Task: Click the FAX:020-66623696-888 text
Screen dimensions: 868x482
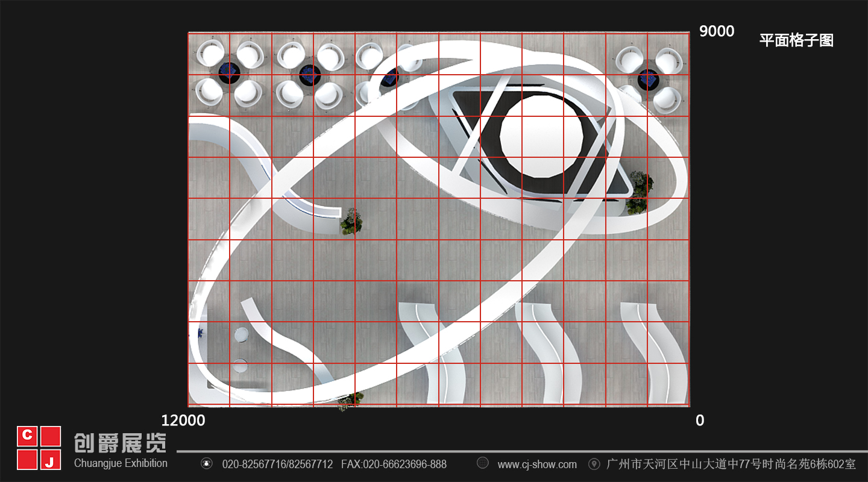Action: [x=394, y=465]
